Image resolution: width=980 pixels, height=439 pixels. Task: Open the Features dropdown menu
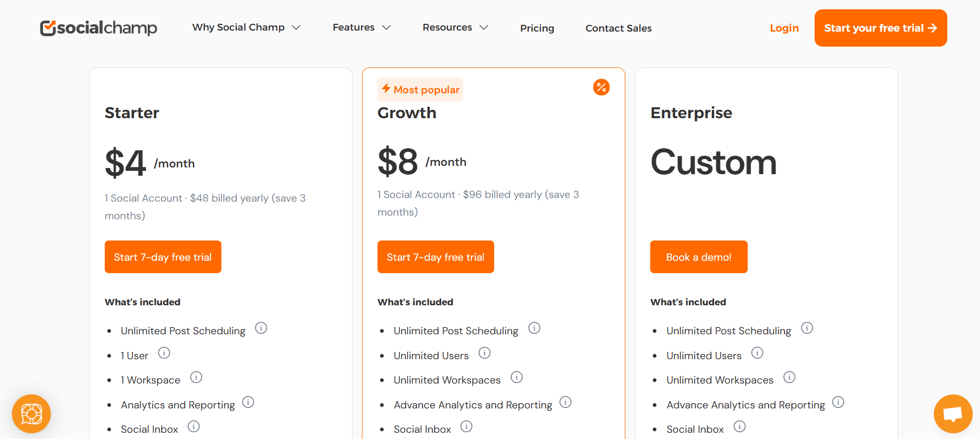pyautogui.click(x=361, y=27)
